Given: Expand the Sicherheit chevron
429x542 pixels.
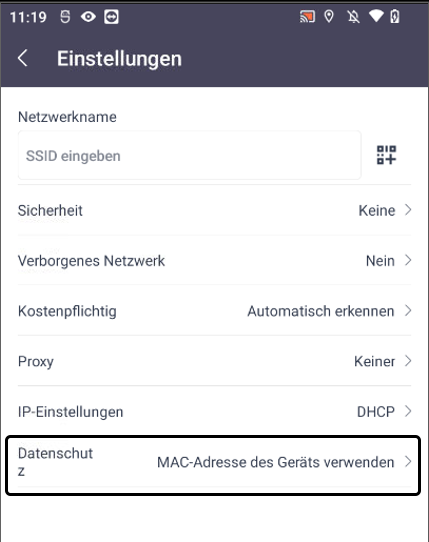Looking at the screenshot, I should pos(408,210).
